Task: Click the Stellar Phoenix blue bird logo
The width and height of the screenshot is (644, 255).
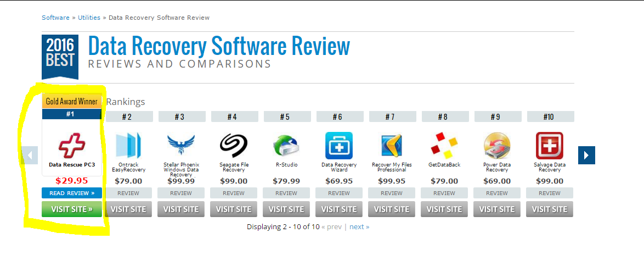Action: tap(181, 145)
